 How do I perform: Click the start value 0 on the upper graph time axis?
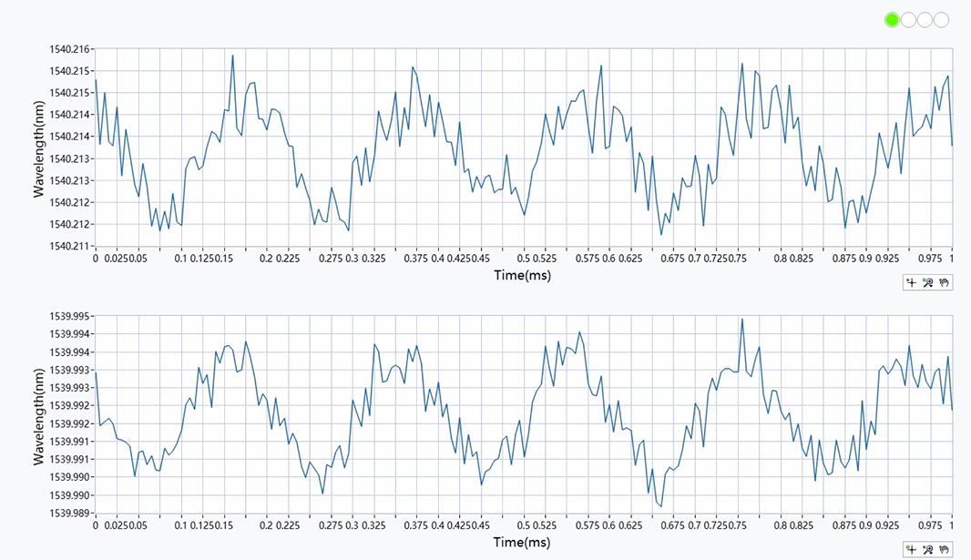(96, 258)
